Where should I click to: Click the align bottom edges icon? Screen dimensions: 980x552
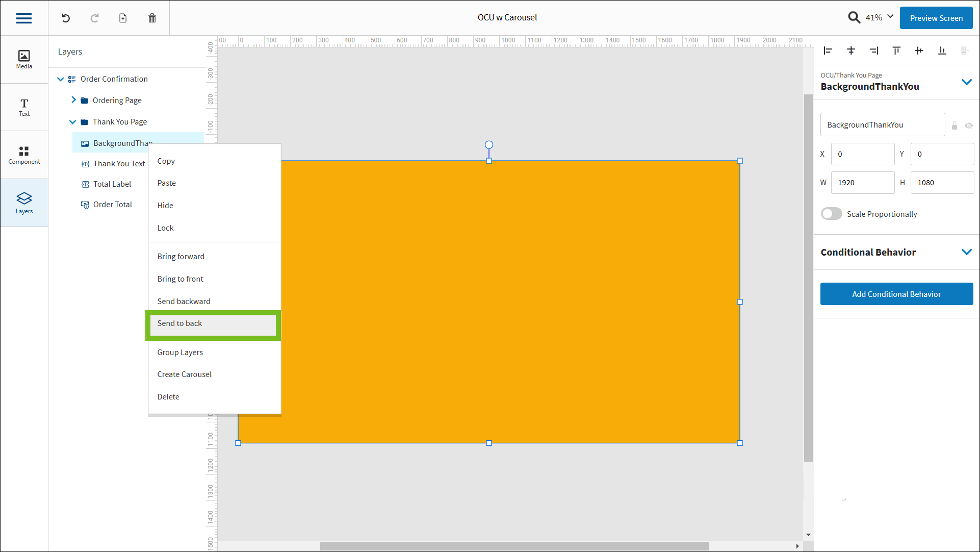point(942,51)
